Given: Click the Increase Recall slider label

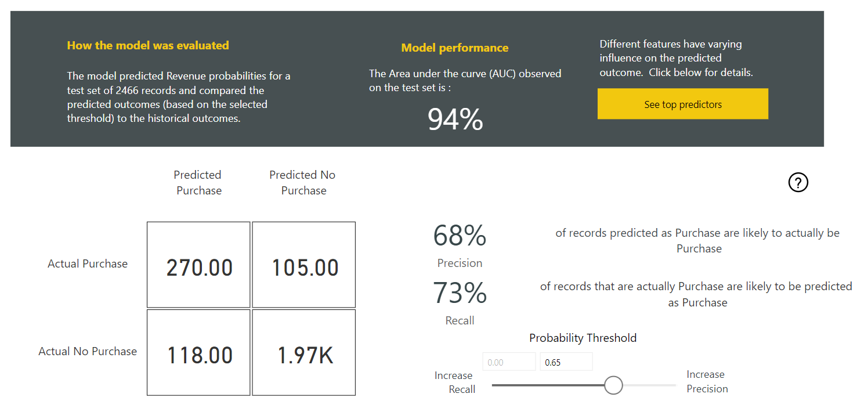Looking at the screenshot, I should point(454,382).
